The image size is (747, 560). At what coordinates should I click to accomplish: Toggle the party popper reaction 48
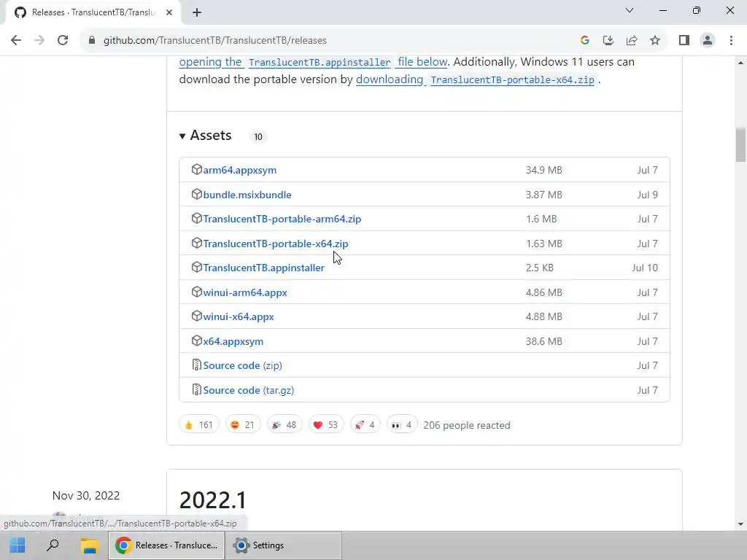(285, 425)
